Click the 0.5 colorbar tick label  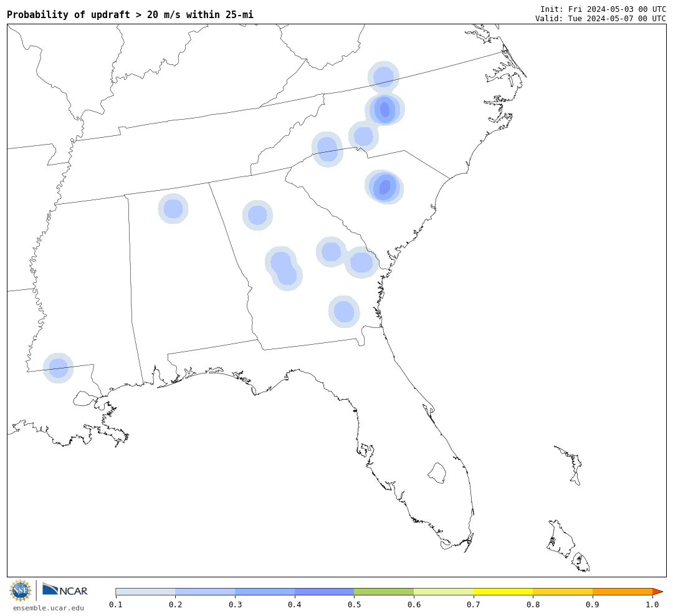pyautogui.click(x=354, y=604)
